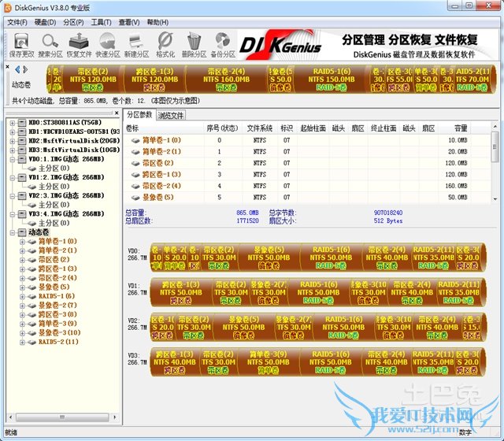The height and width of the screenshot is (441, 504).
Task: Select 带区卷(2) row in partition list
Action: pos(161,163)
